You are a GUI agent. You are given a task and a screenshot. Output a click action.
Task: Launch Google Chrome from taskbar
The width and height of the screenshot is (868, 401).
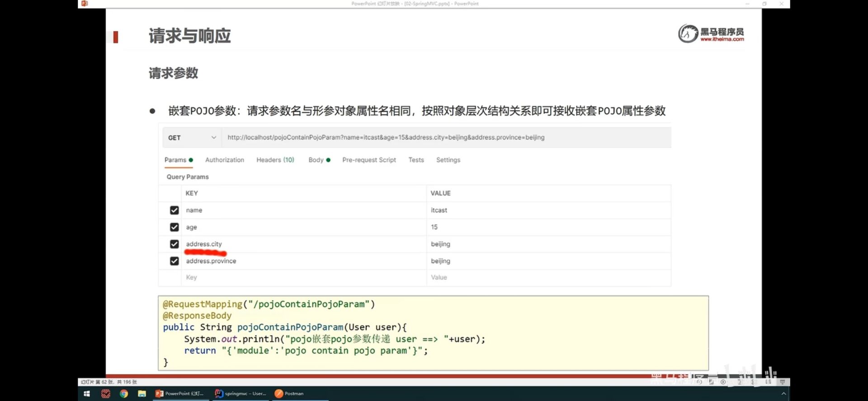tap(123, 394)
